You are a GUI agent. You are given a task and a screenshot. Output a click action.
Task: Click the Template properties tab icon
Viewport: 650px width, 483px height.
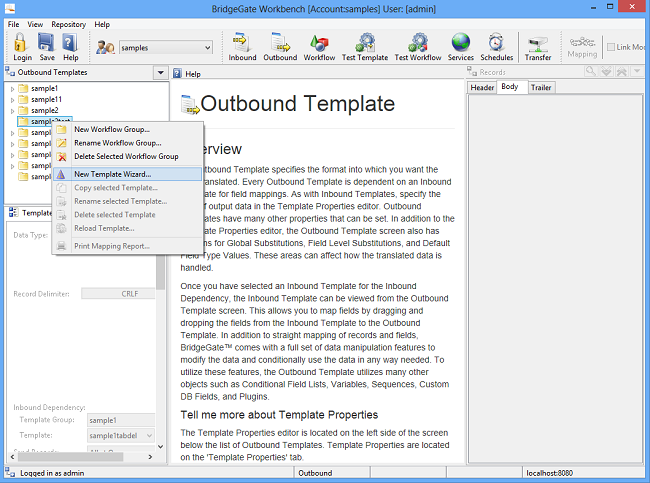(x=13, y=212)
